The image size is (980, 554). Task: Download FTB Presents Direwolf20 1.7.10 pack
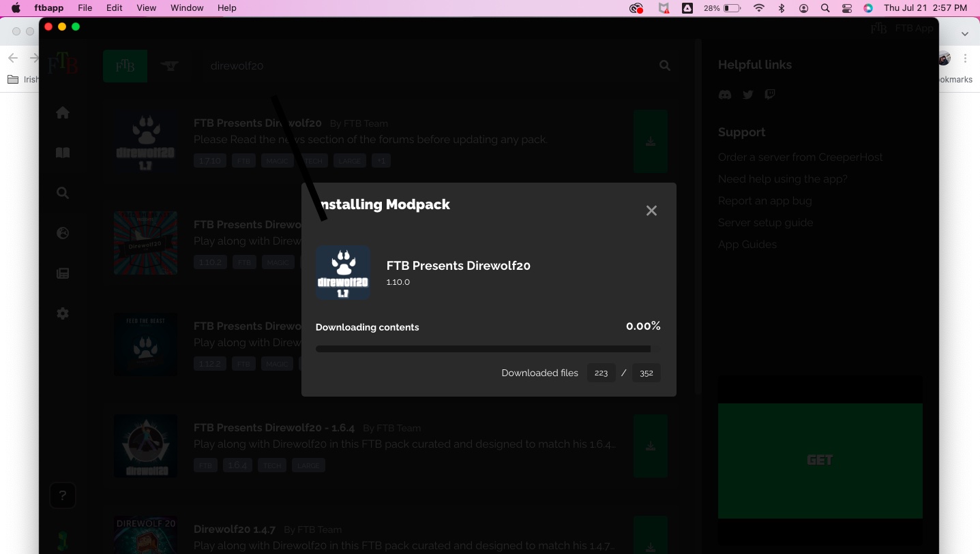650,141
